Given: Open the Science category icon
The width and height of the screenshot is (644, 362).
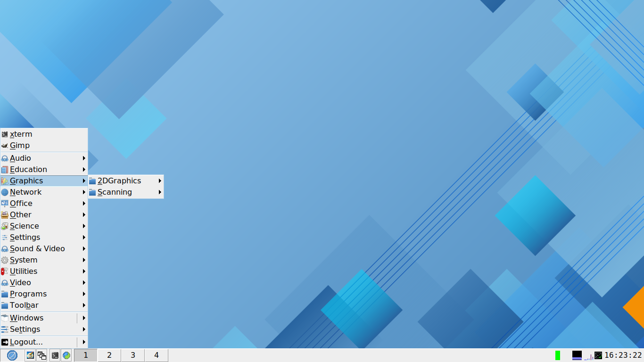Looking at the screenshot, I should coord(5,226).
